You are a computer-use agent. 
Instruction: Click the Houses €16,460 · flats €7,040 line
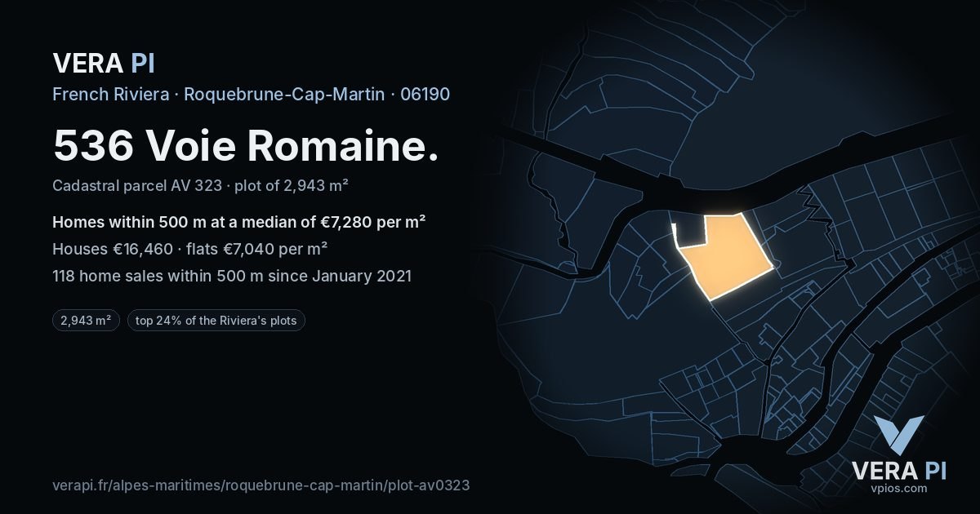point(190,249)
